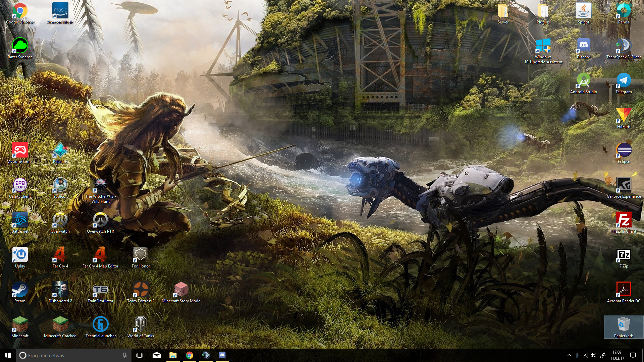Select the Panda desktop shortcut

tap(624, 13)
